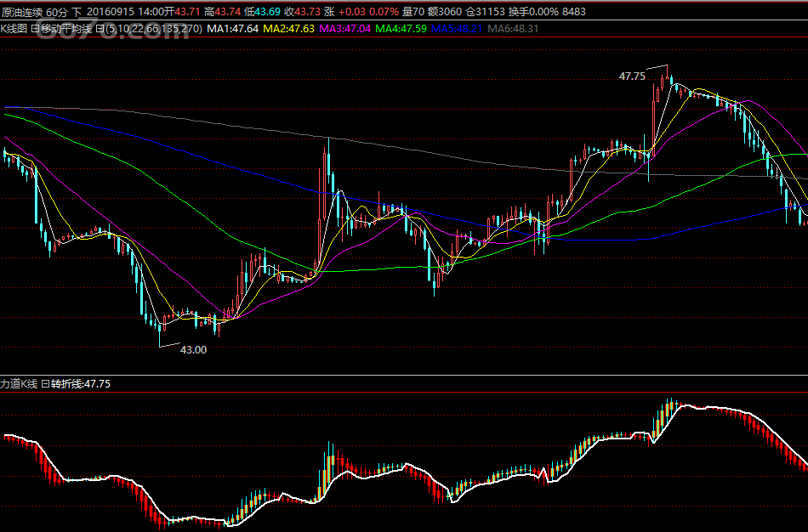Click the 换手0.00% turnover rate
This screenshot has width=808, height=532.
tap(533, 11)
